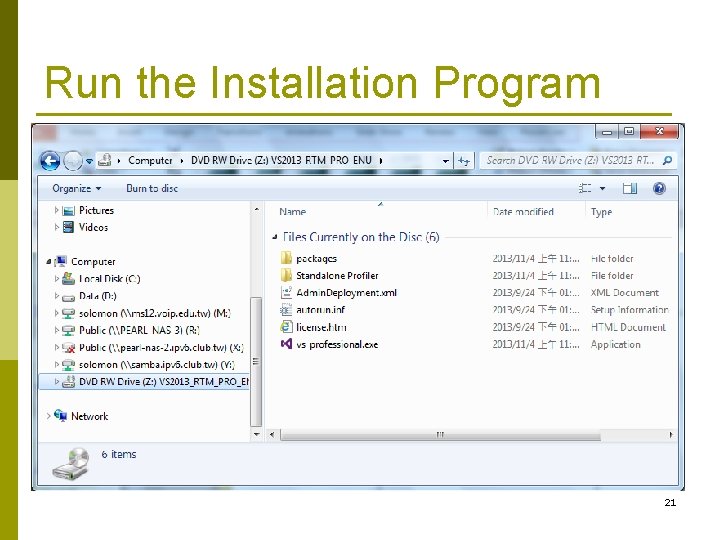Click the Date modified column header

(523, 212)
